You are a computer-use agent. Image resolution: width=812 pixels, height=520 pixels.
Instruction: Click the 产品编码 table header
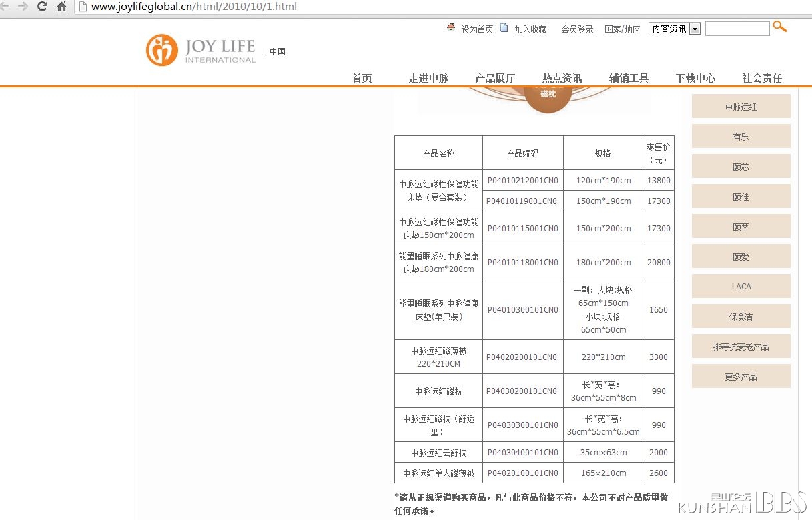[523, 153]
